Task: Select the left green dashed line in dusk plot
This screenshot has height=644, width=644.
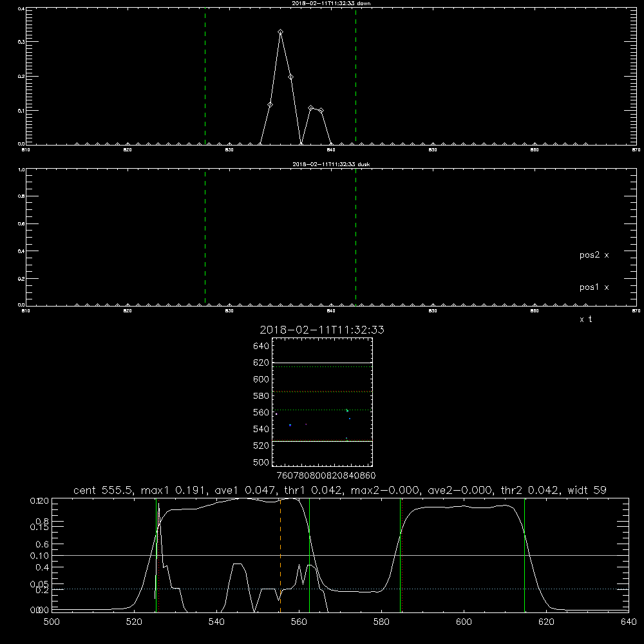Action: [205, 237]
